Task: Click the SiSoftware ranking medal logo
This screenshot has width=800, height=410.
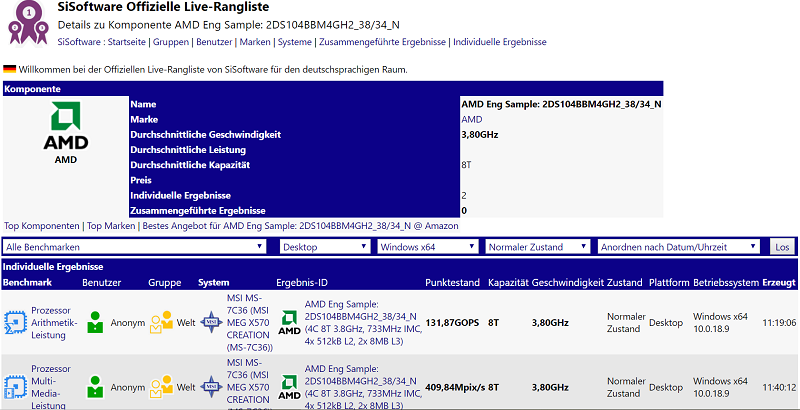Action: tap(28, 24)
